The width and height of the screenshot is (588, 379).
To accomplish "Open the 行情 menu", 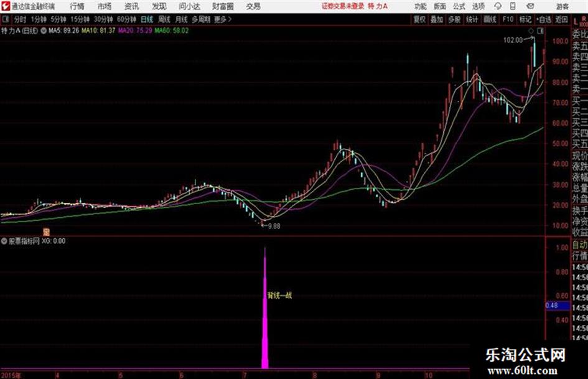I will click(77, 6).
